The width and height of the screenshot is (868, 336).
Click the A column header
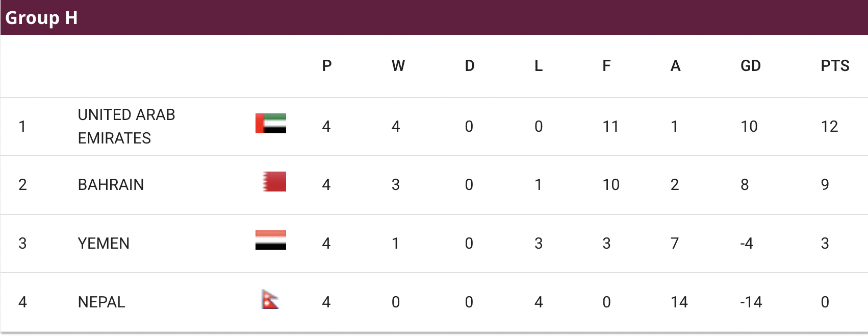(x=675, y=66)
